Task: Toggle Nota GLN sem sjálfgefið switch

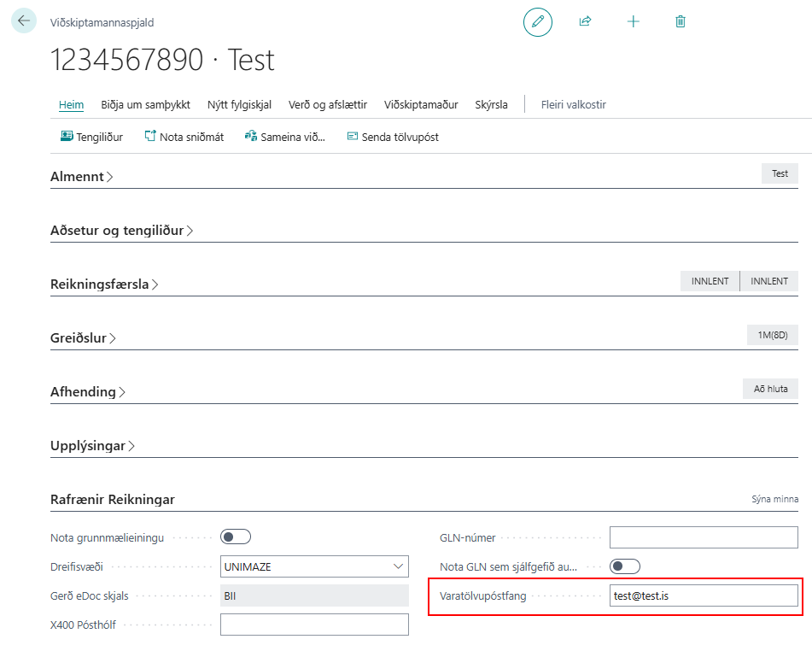Action: [625, 566]
